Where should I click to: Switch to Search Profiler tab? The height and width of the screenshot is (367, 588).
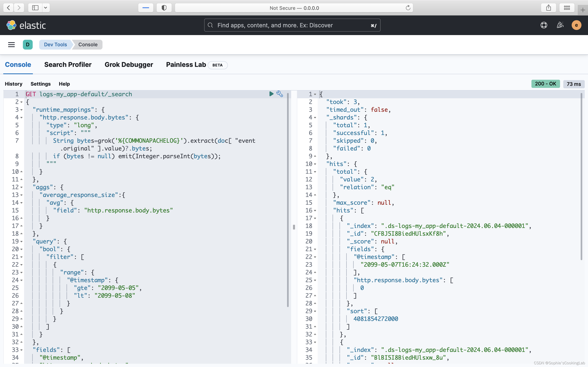point(68,64)
